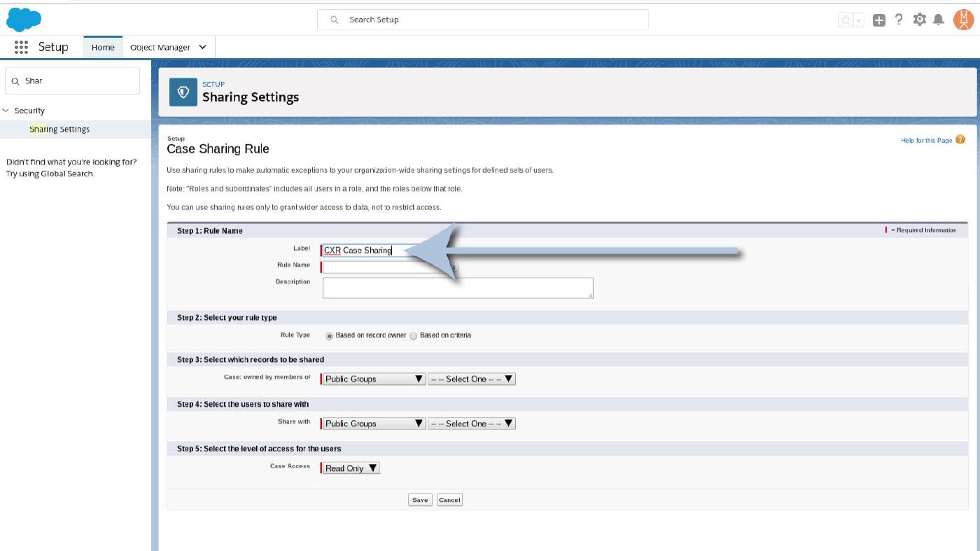Open the global actions plus icon
980x551 pixels.
[879, 20]
